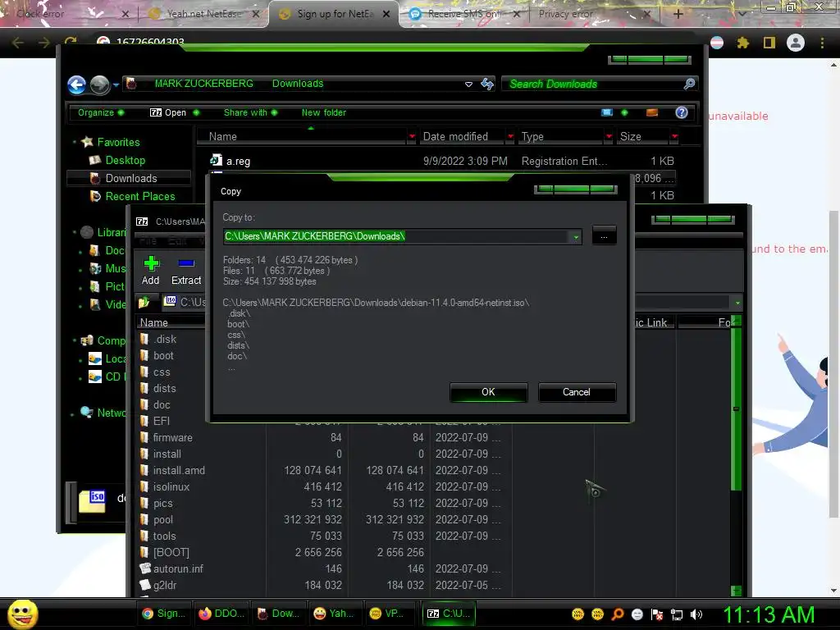The image size is (840, 630).
Task: Switch to the Yeah.net NetEase tab
Action: pyautogui.click(x=203, y=14)
